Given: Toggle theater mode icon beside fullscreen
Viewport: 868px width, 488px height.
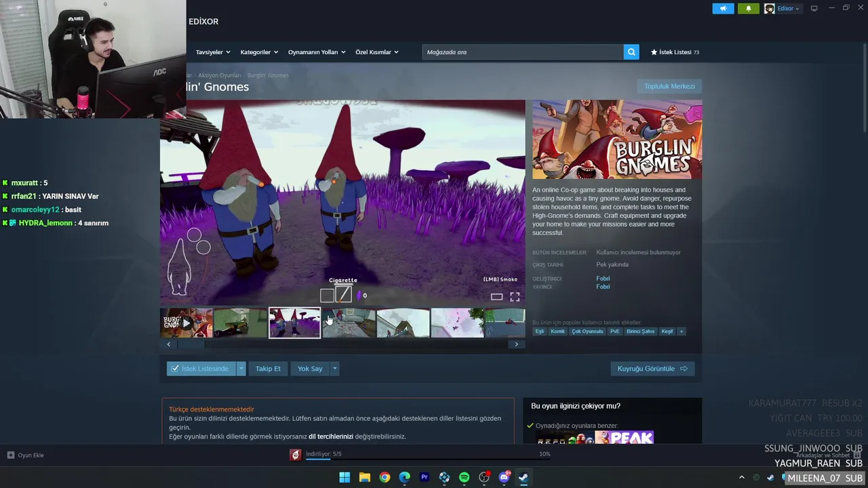Looking at the screenshot, I should tap(496, 297).
